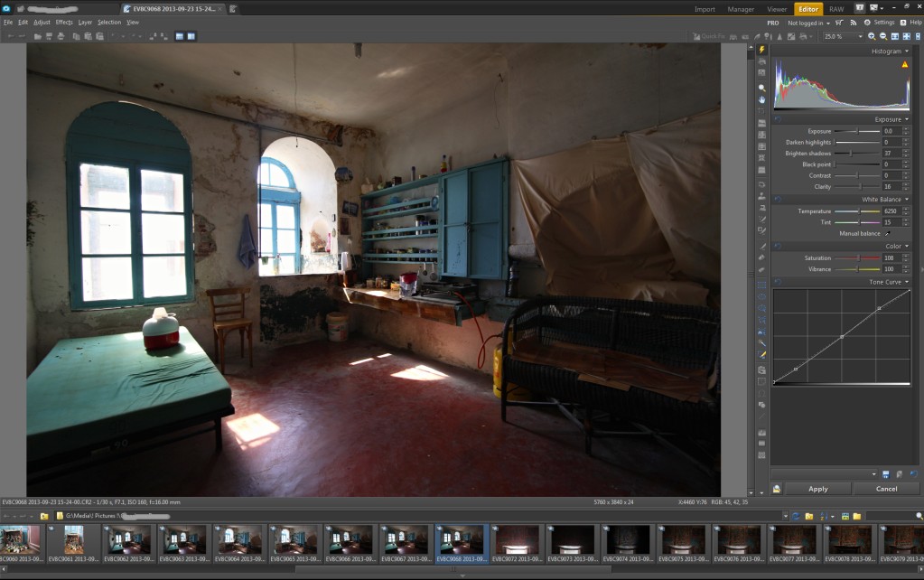Click the histogram clipping warning triangle

[x=905, y=64]
